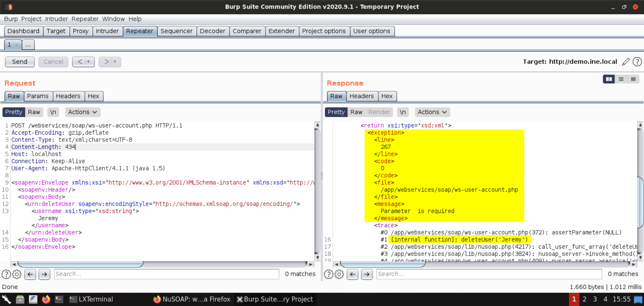Screen dimensions: 644x306
Task: Toggle response newline display \n button
Action: (x=402, y=112)
